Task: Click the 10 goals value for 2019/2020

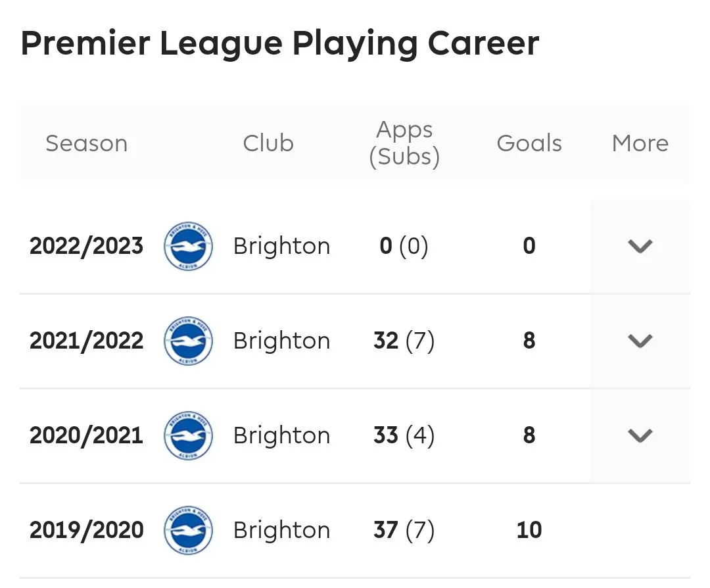Action: click(x=529, y=531)
